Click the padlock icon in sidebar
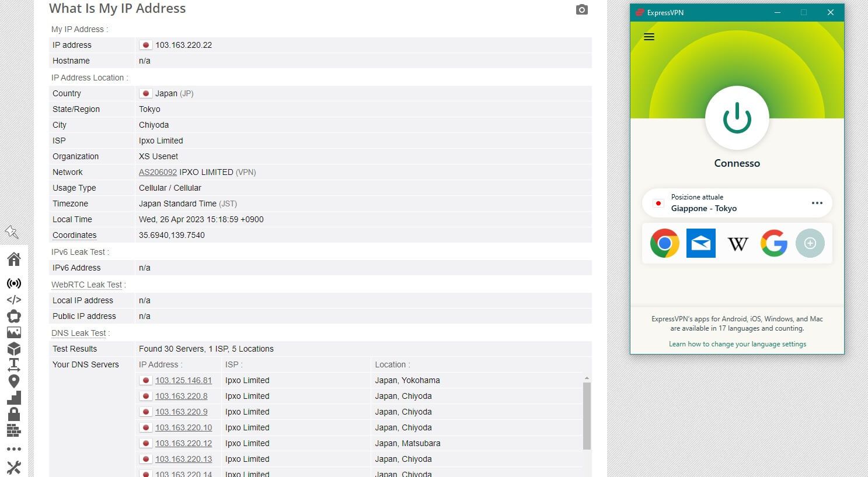 [x=14, y=414]
